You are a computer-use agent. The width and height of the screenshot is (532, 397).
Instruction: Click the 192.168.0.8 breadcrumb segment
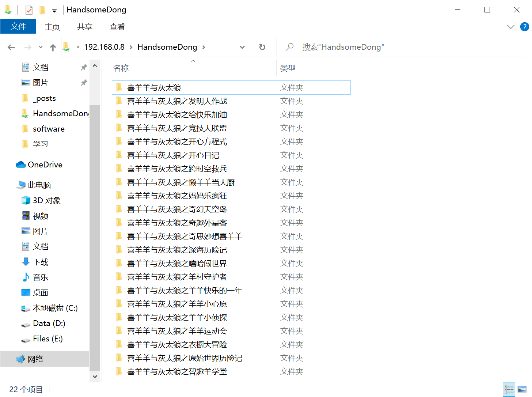click(104, 47)
